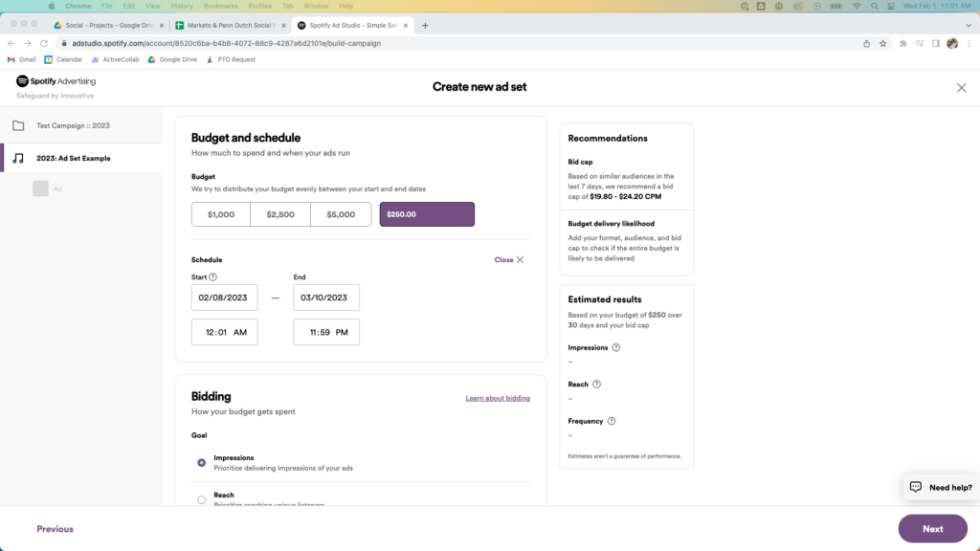The width and height of the screenshot is (980, 551).
Task: Open the Google Drive bookmark
Action: (x=172, y=59)
